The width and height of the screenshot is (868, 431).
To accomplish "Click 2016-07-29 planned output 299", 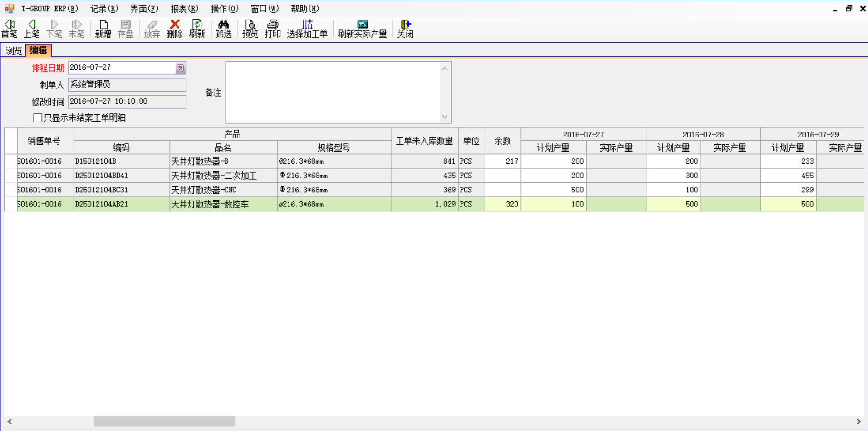I will click(788, 190).
